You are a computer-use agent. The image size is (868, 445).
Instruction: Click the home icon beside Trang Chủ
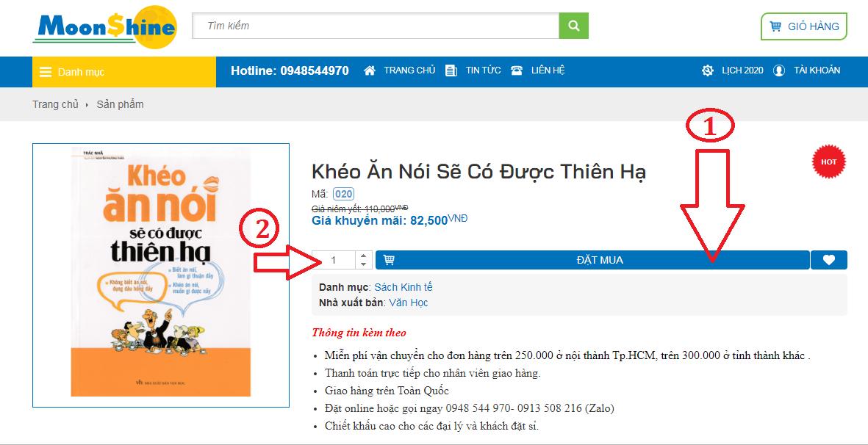pyautogui.click(x=370, y=70)
